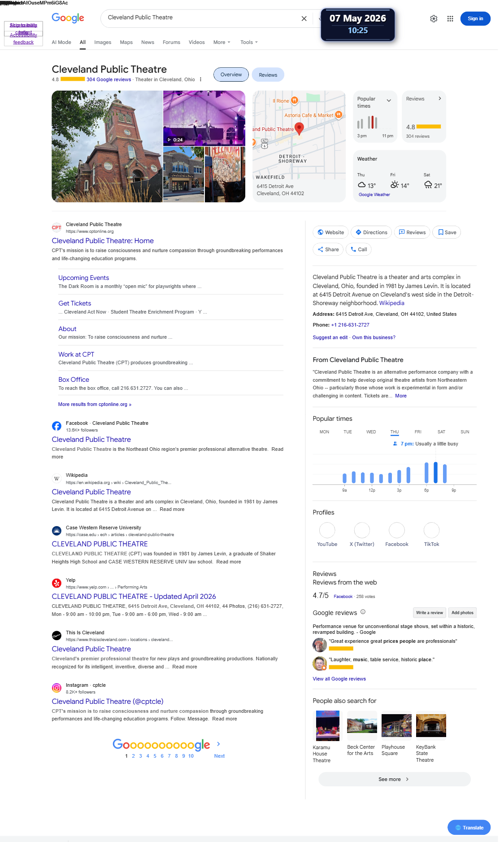
Task: Open the Reviews card arrow
Action: (x=439, y=99)
